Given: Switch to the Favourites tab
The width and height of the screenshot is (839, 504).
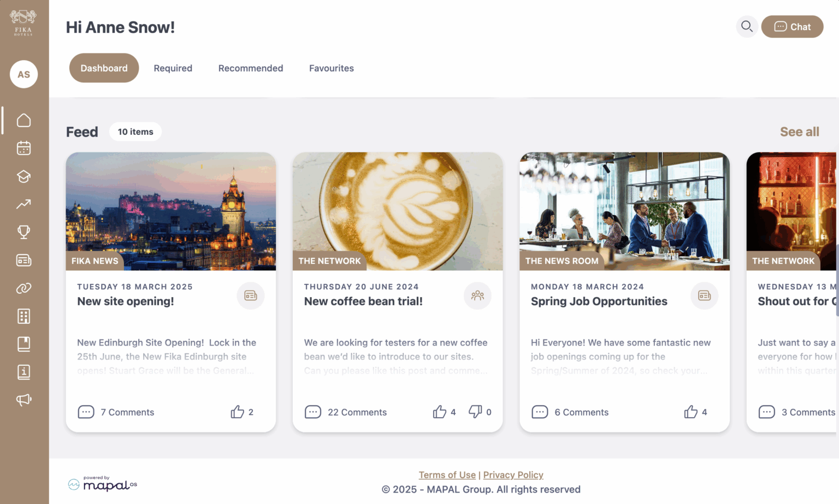Looking at the screenshot, I should coord(331,68).
